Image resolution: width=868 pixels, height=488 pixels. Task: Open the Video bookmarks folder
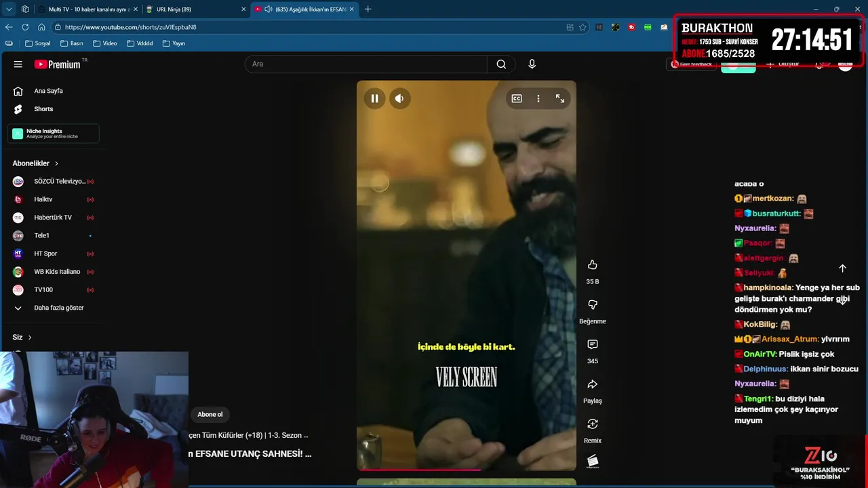click(x=105, y=43)
